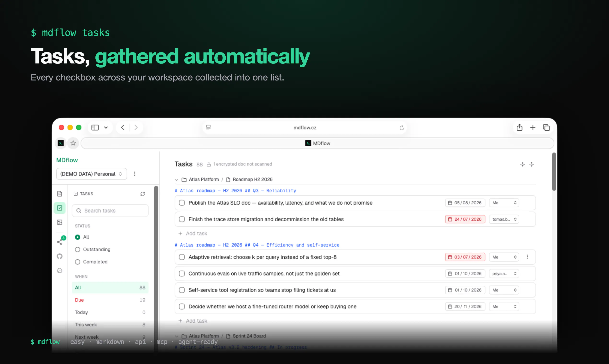The width and height of the screenshot is (609, 364).
Task: Click the MDflow logo text
Action: (x=67, y=160)
